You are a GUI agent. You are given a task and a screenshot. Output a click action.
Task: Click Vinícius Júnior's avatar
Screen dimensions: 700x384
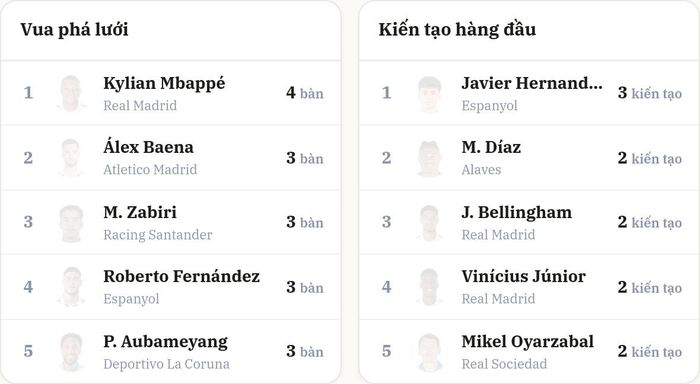click(429, 287)
